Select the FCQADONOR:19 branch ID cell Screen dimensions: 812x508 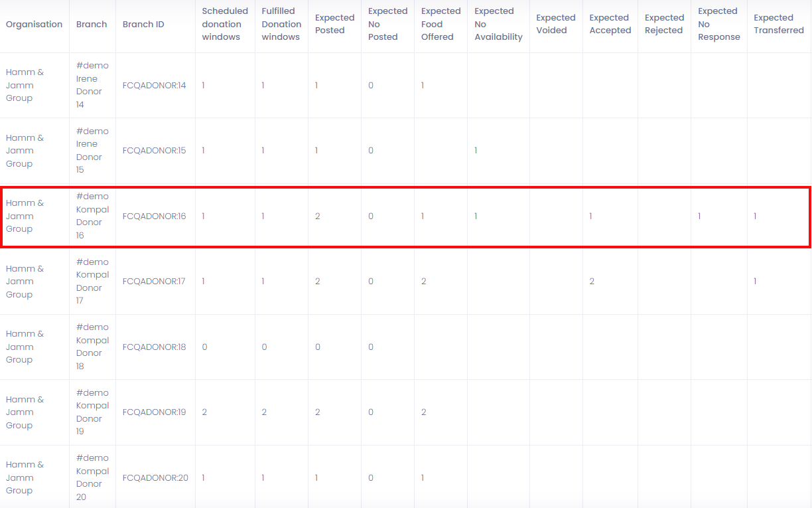tap(155, 412)
